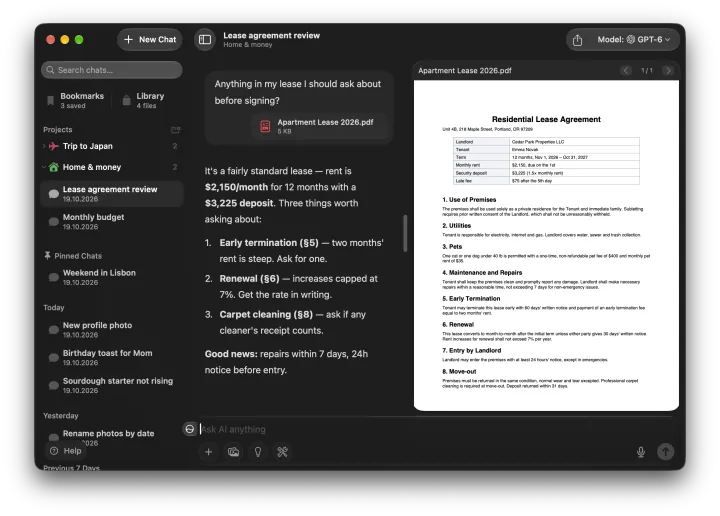Click the chat bubble icon next to Birthday toast for Mom
The width and height of the screenshot is (720, 516).
point(54,358)
